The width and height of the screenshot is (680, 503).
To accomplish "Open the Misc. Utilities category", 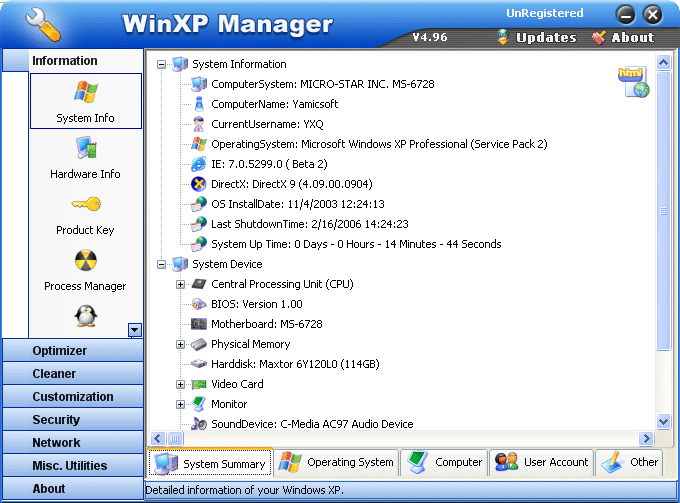I will tap(73, 465).
